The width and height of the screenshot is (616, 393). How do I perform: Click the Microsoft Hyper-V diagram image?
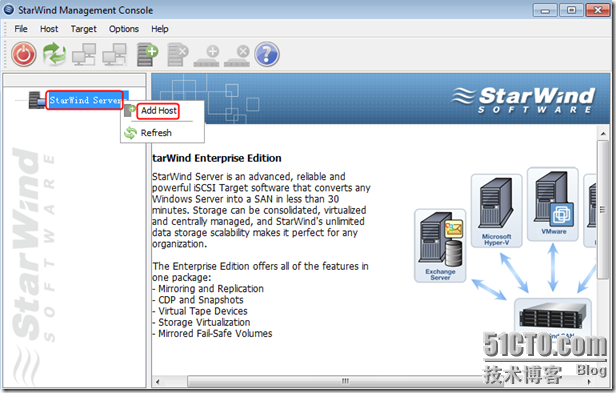497,211
